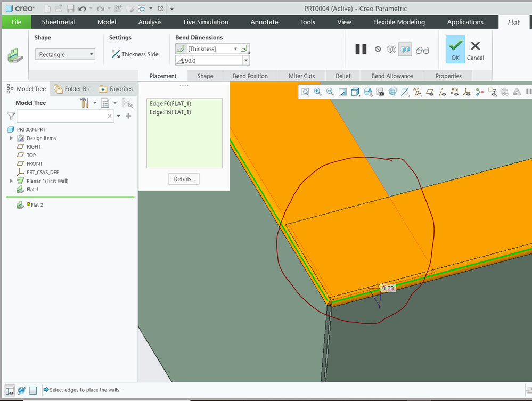Click the Zoom Out magnifier icon
Viewport: 532px width, 401px height.
[x=330, y=92]
